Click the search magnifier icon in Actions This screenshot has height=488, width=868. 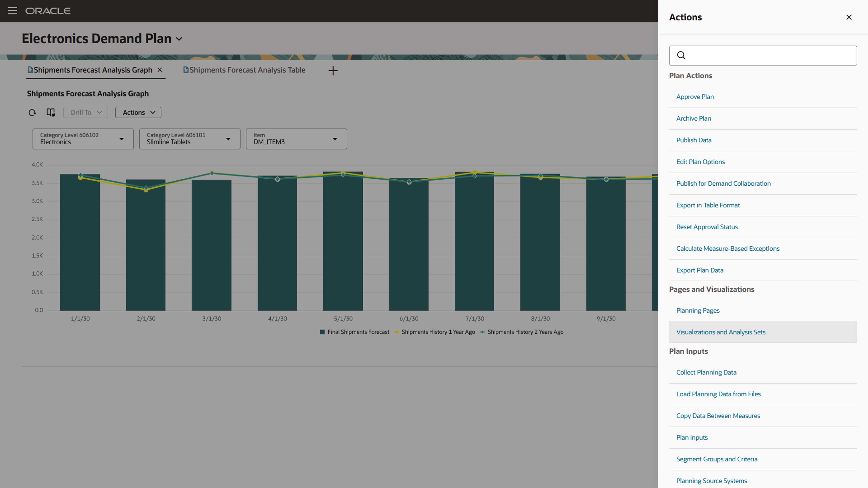point(681,55)
